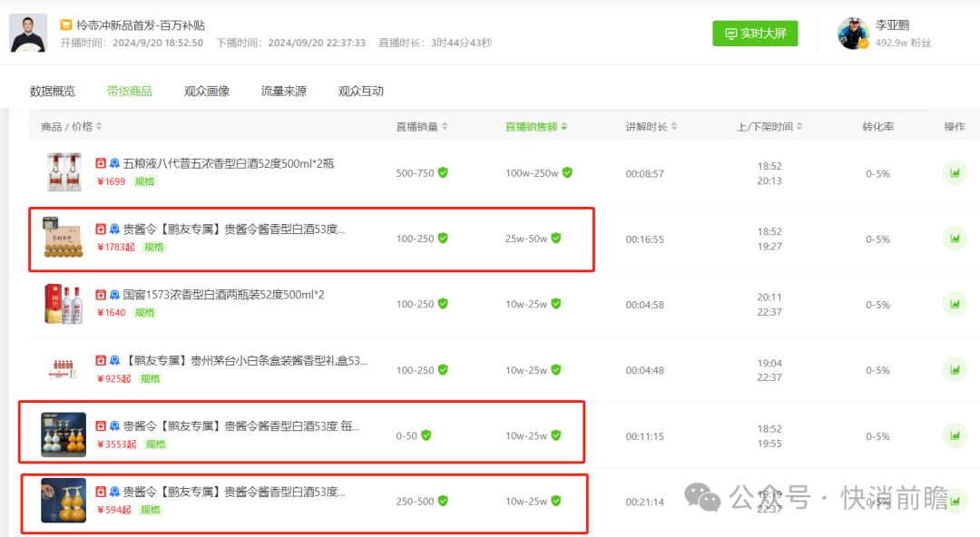Viewport: 980px width, 537px height.
Task: Click ¥594起 贵酱令 product thumbnail
Action: 64,500
